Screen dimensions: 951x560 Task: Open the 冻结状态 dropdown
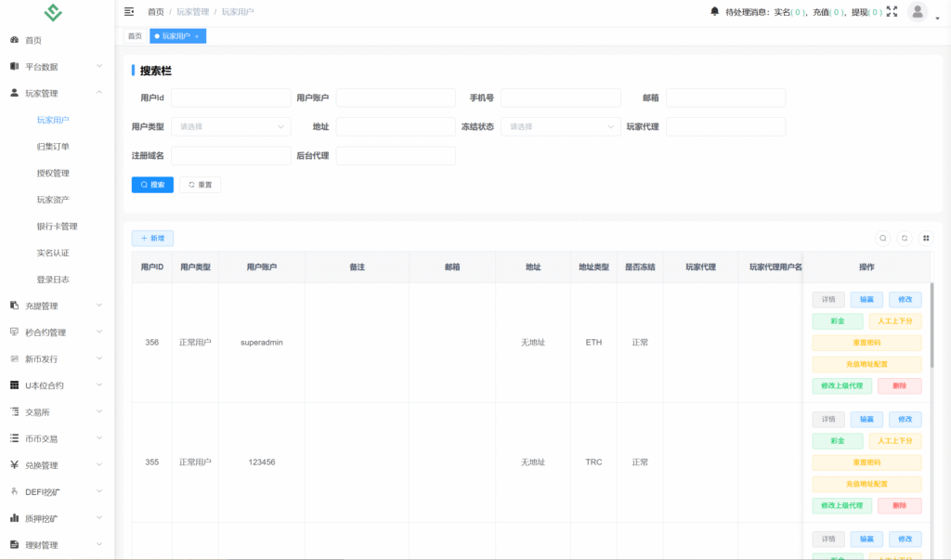[x=560, y=126]
